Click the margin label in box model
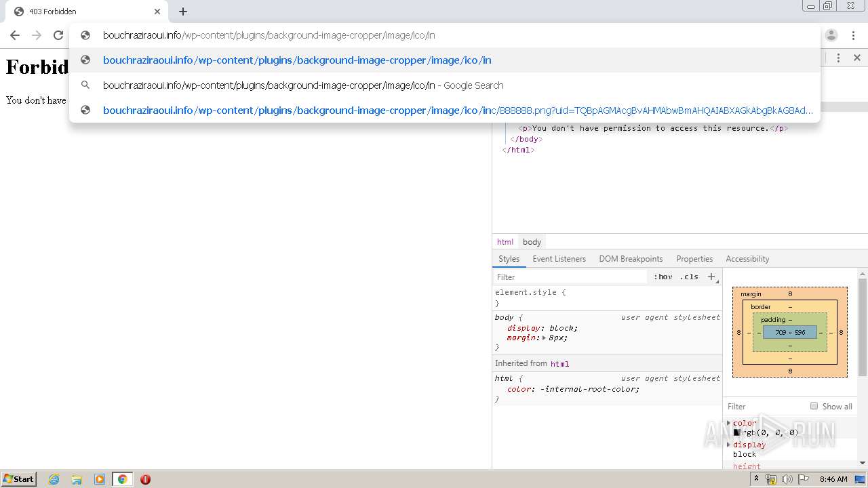Viewport: 868px width, 488px height. [751, 294]
